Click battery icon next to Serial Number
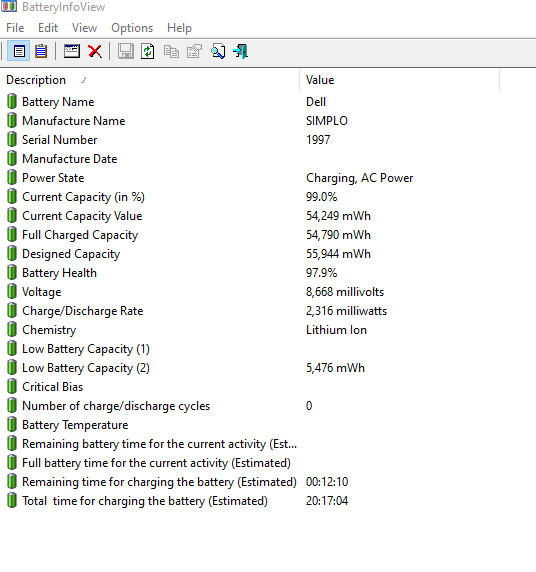The width and height of the screenshot is (536, 572). (x=12, y=139)
